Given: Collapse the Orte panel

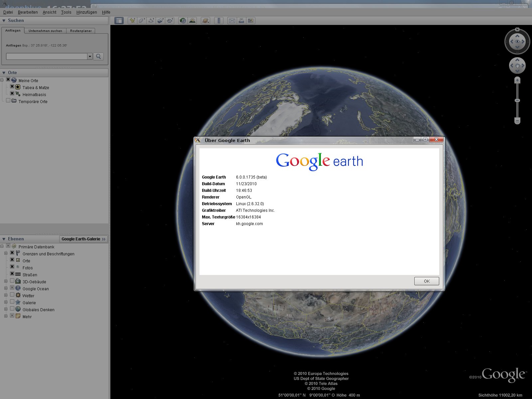Looking at the screenshot, I should click(x=4, y=72).
